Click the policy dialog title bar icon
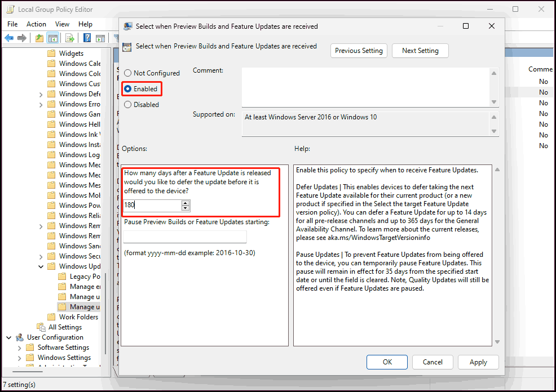Image resolution: width=556 pixels, height=392 pixels. pos(127,26)
